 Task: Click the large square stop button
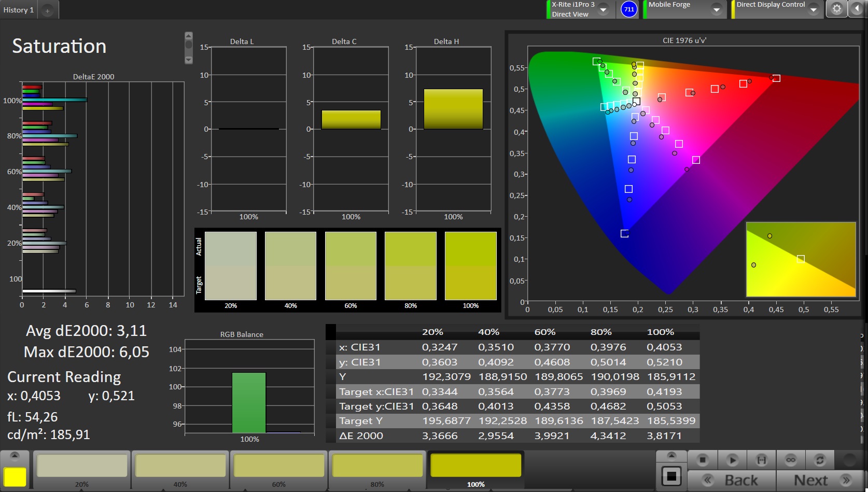click(x=671, y=476)
